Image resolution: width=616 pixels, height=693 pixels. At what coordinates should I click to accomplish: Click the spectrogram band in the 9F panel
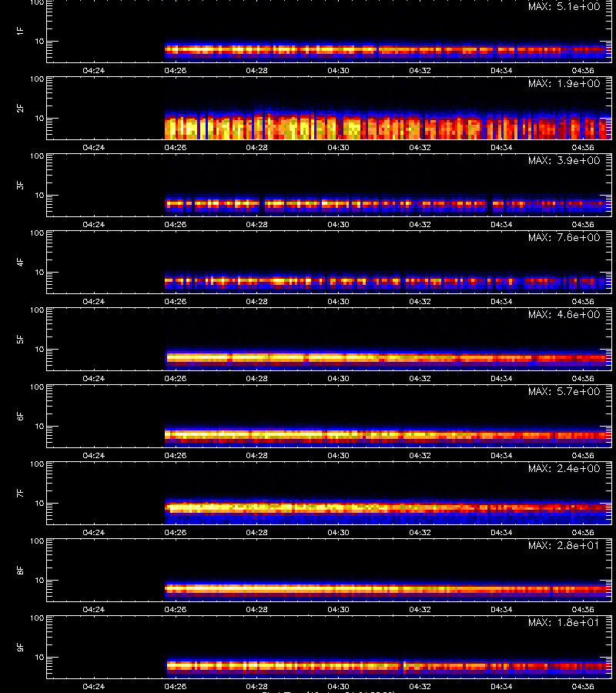(388, 666)
